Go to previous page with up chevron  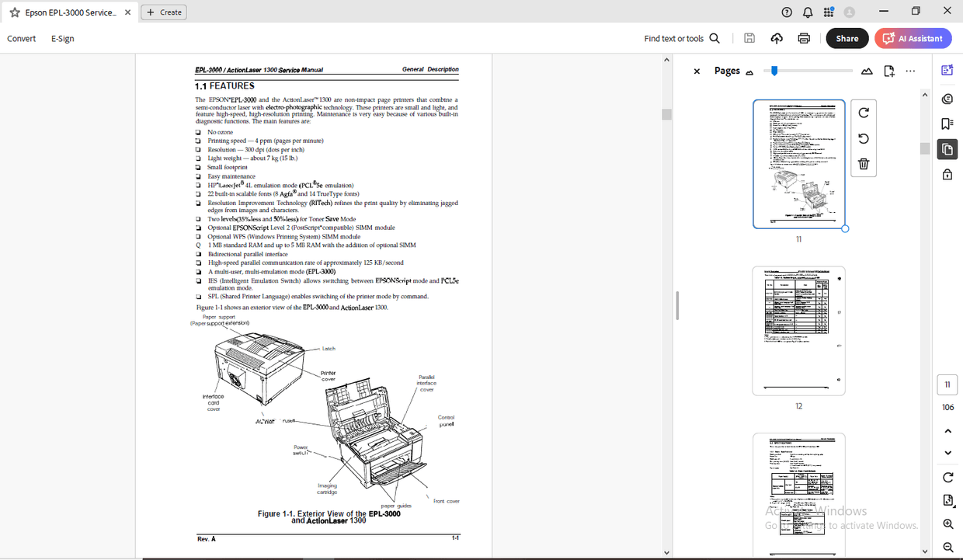coord(947,431)
